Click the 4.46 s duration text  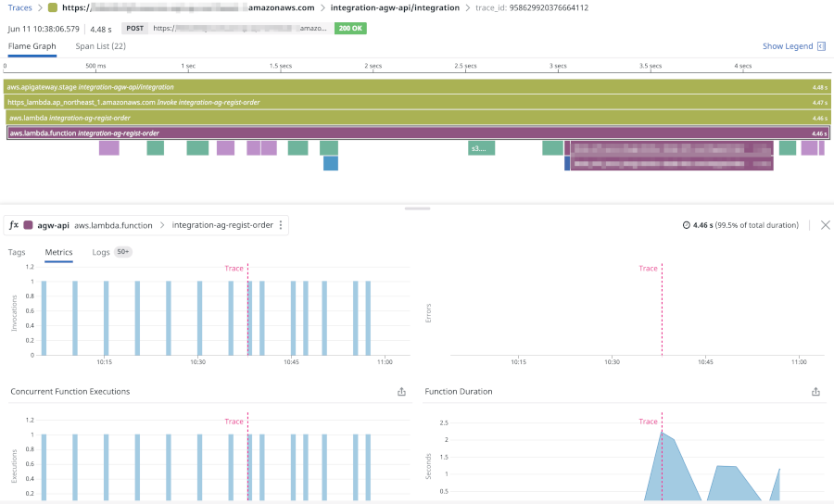pyautogui.click(x=702, y=225)
